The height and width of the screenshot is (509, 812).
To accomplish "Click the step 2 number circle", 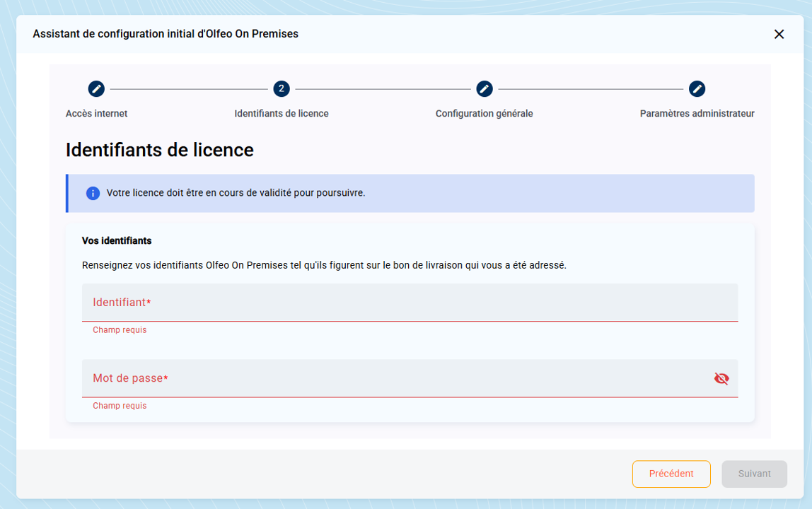I will [x=282, y=89].
